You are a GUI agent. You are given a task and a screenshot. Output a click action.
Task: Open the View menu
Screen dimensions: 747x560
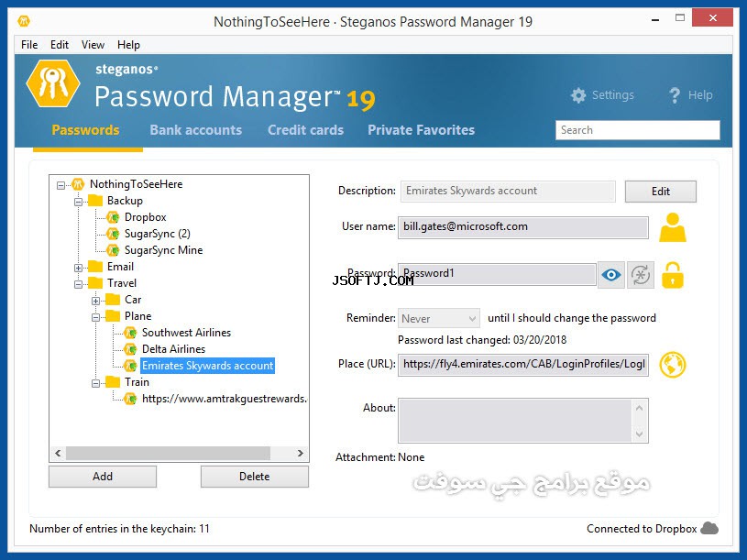click(93, 45)
